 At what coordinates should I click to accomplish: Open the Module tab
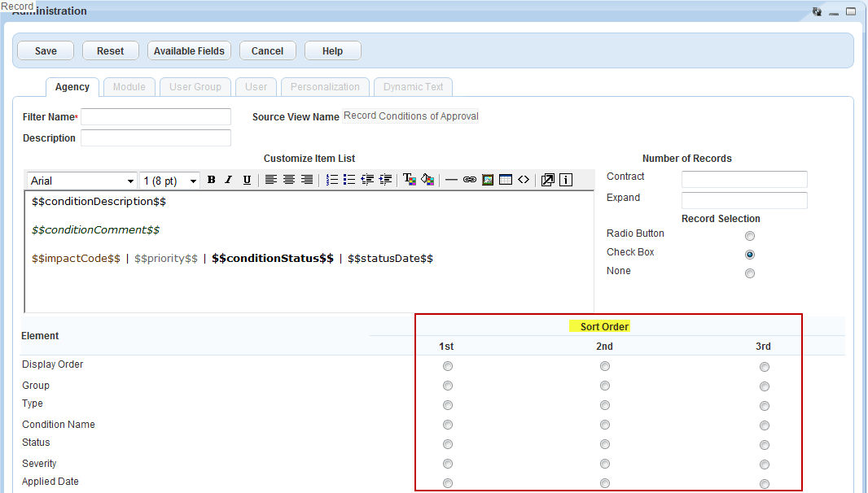coord(129,87)
